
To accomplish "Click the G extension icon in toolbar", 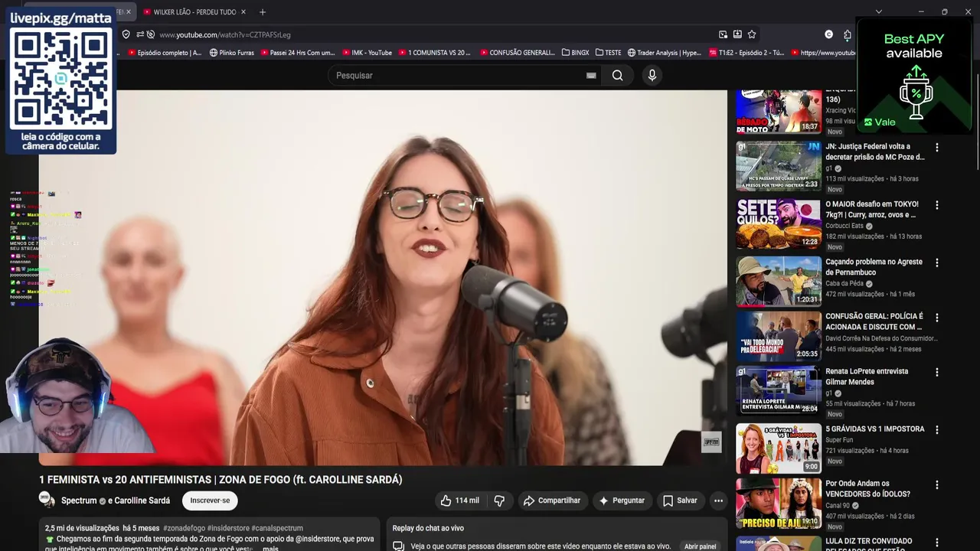I will pyautogui.click(x=828, y=34).
